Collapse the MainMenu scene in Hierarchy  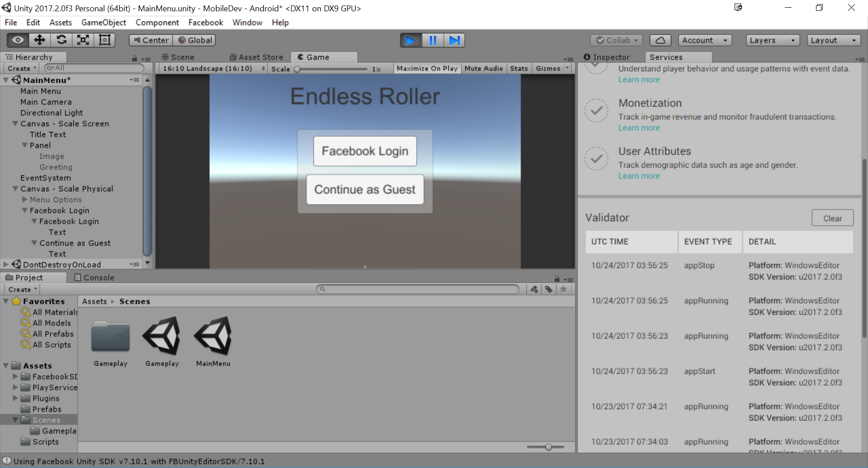click(6, 80)
